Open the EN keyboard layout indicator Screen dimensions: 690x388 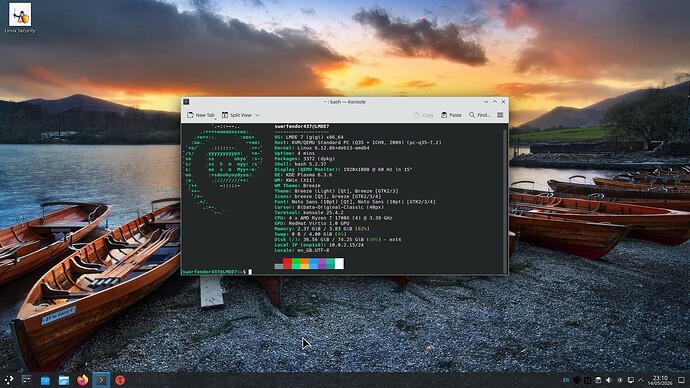point(566,380)
